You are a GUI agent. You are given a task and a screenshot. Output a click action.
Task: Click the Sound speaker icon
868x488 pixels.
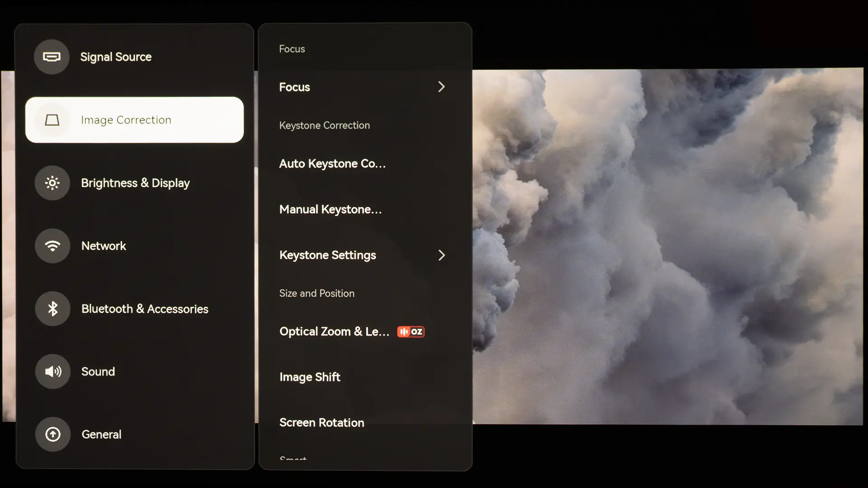point(53,371)
